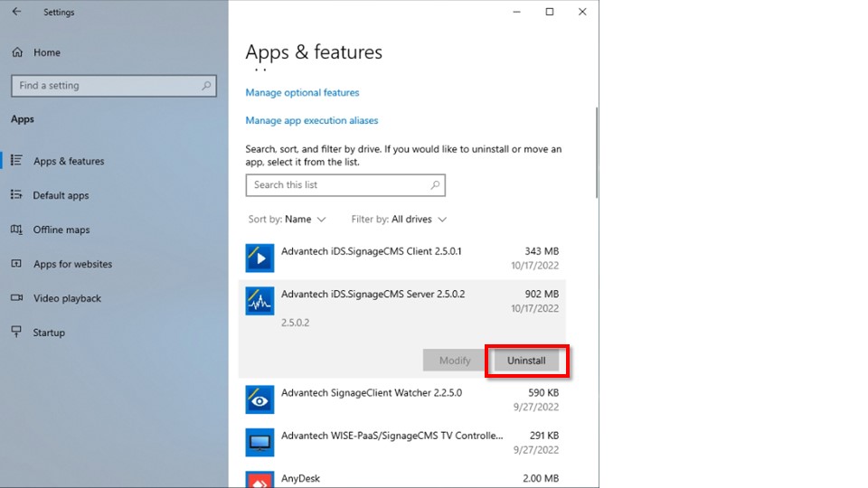Click the vertical scrollbar of the apps list
Viewport: 868px width, 488px height.
click(595, 154)
